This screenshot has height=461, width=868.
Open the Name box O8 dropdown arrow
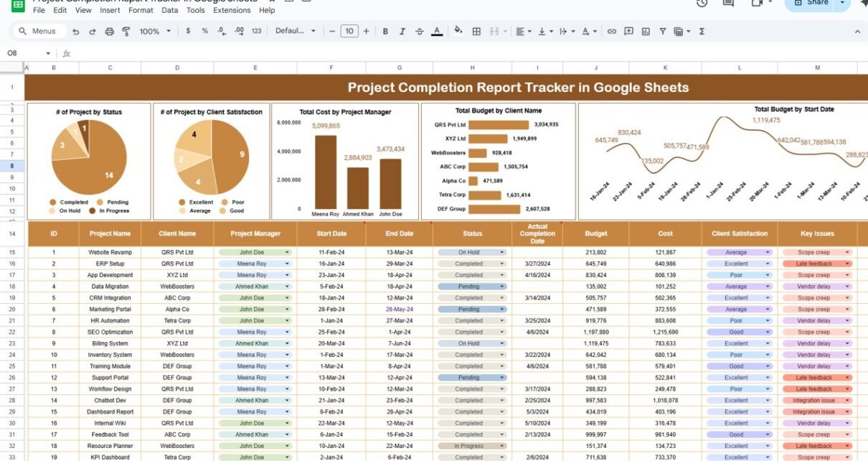pos(49,54)
